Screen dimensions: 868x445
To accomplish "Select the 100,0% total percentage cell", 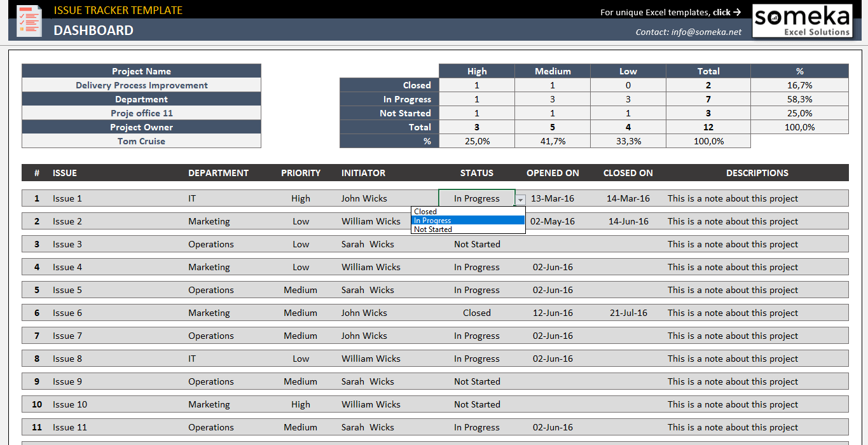I will 799,127.
